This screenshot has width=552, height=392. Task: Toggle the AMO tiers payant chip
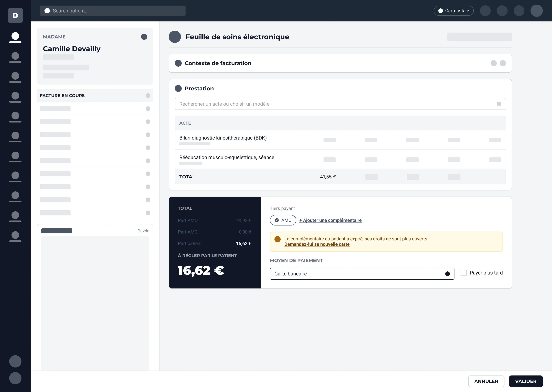283,220
